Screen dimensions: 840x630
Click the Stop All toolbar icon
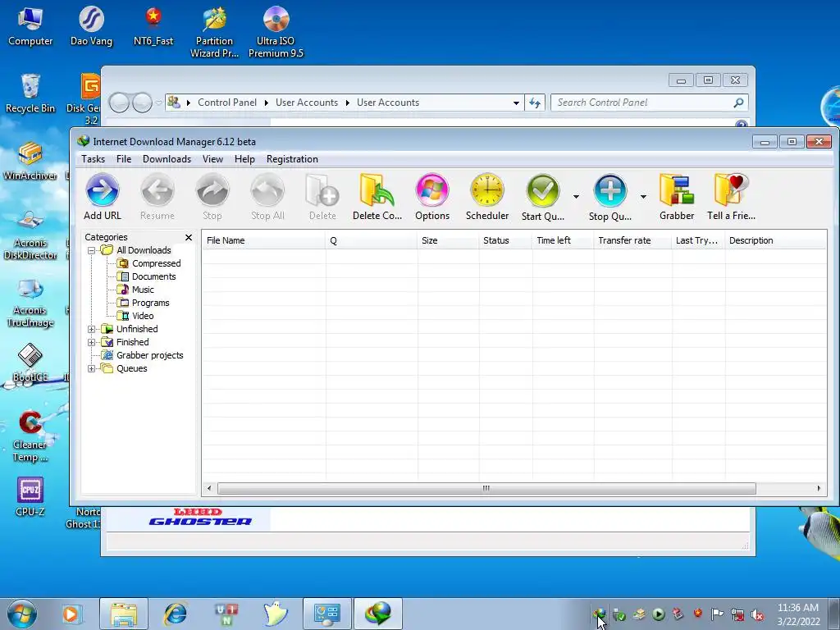[267, 197]
